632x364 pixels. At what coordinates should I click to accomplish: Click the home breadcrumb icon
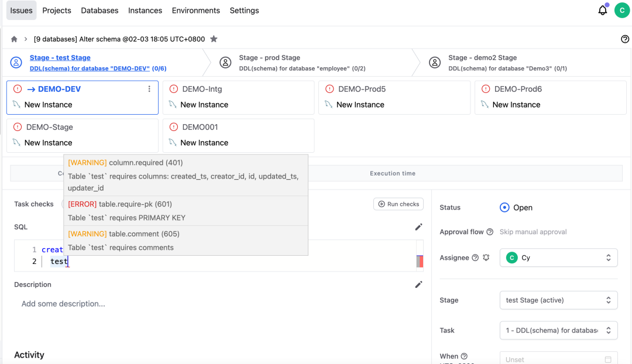click(14, 39)
